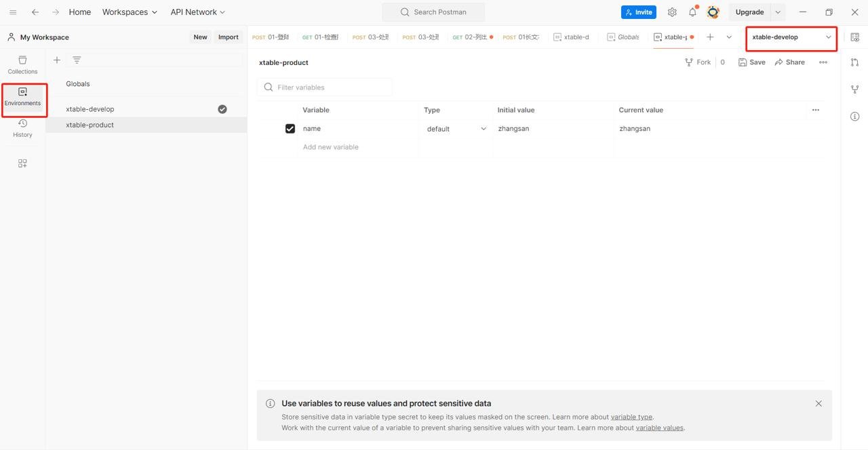The image size is (868, 450).
Task: Dismiss the variables info banner
Action: [x=818, y=403]
